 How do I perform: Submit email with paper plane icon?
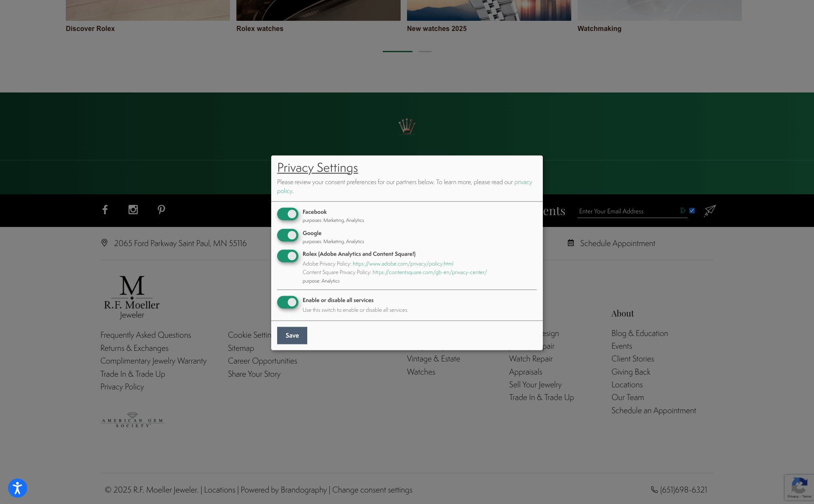tap(710, 211)
